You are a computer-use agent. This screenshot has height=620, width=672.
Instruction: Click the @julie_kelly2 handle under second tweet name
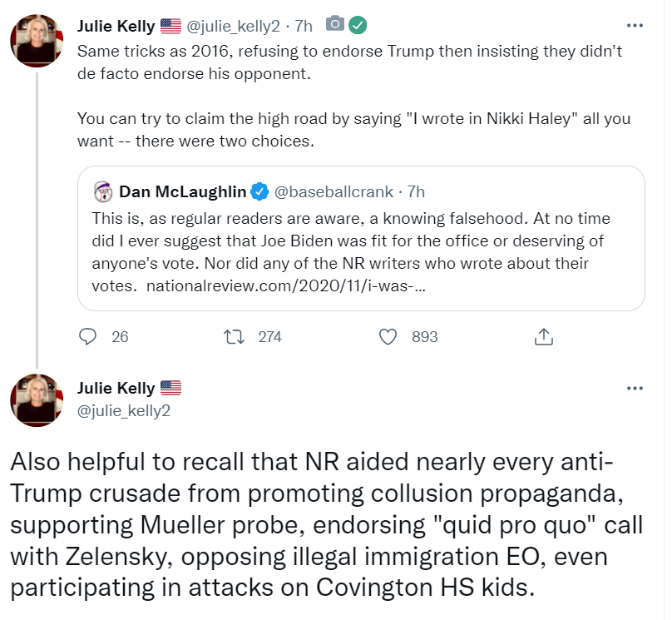(x=123, y=409)
